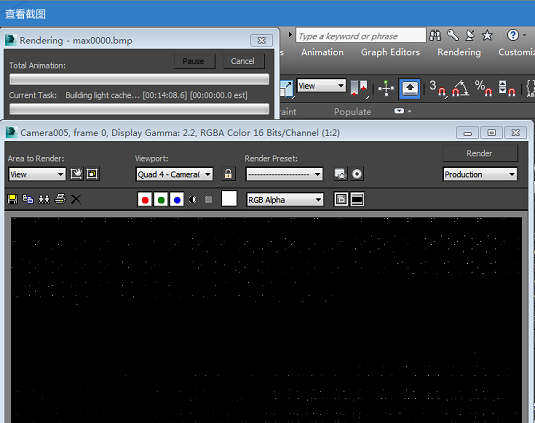Open the RGB Alpha channel dropdown
Screen dimensions: 535x423
285,200
